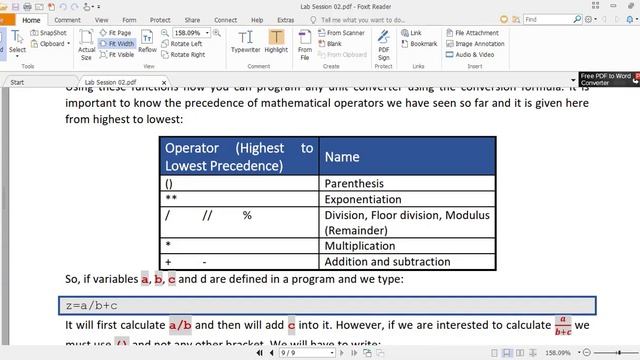The width and height of the screenshot is (640, 360).
Task: Go to the first page
Action: pyautogui.click(x=260, y=353)
